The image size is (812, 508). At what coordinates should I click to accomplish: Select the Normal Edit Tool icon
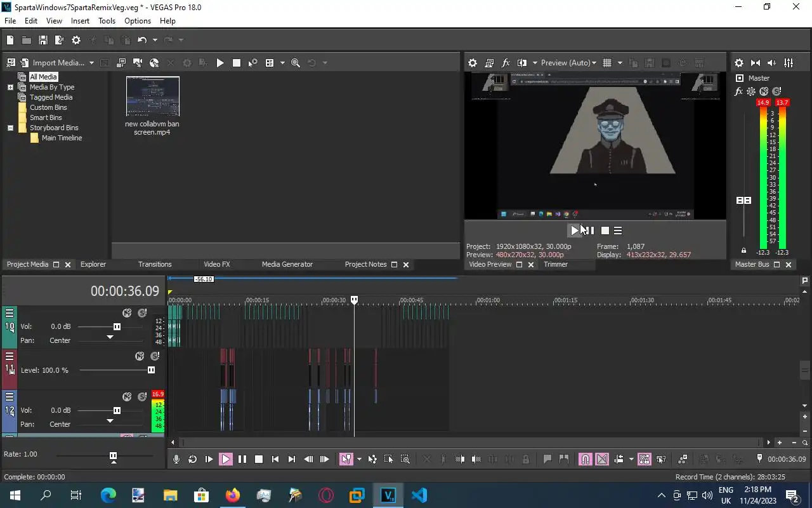click(346, 459)
